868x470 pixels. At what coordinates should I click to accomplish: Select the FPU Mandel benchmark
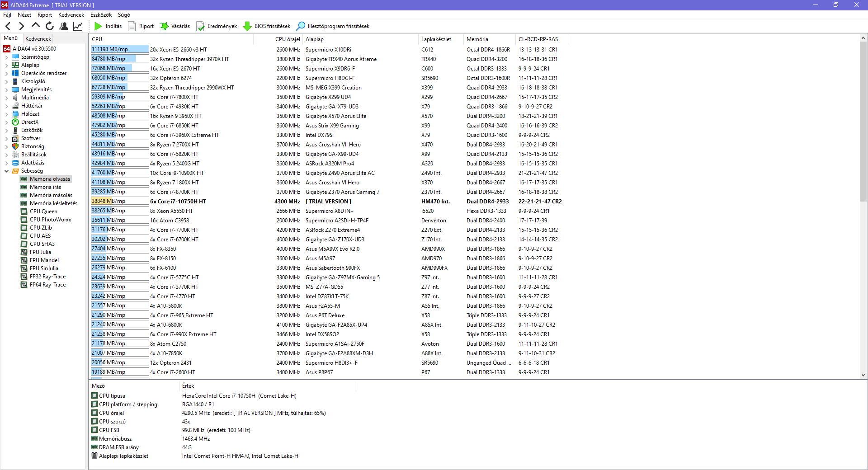click(x=44, y=260)
